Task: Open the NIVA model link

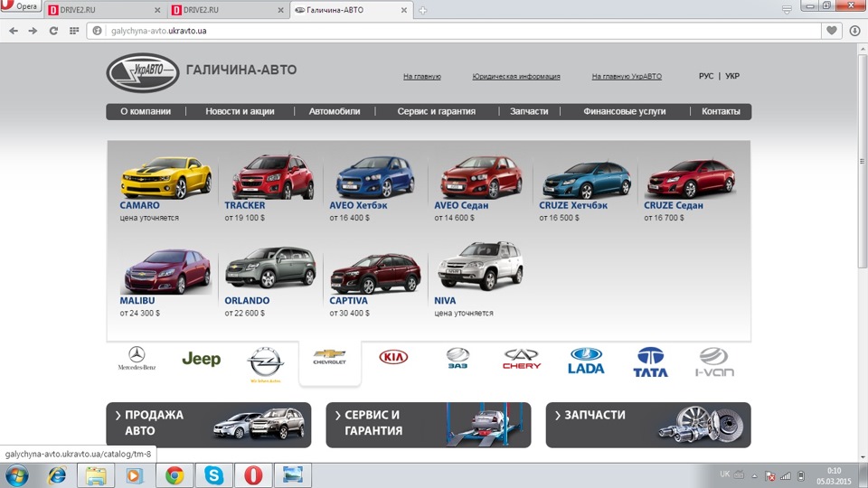Action: (x=445, y=300)
